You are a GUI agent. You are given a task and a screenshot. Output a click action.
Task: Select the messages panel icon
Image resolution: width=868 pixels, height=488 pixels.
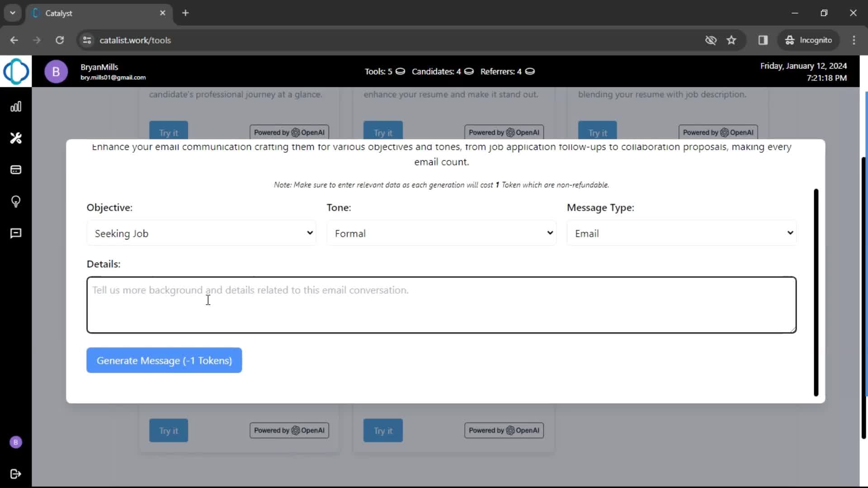[16, 233]
